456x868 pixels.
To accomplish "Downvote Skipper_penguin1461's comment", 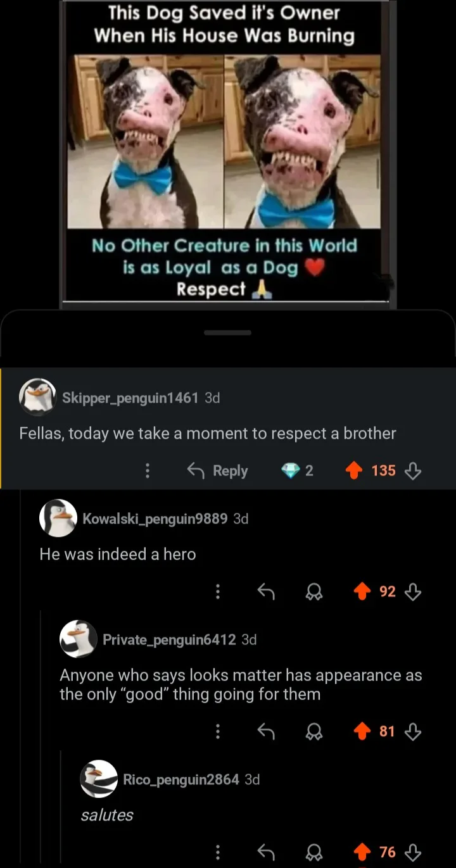I will 413,470.
